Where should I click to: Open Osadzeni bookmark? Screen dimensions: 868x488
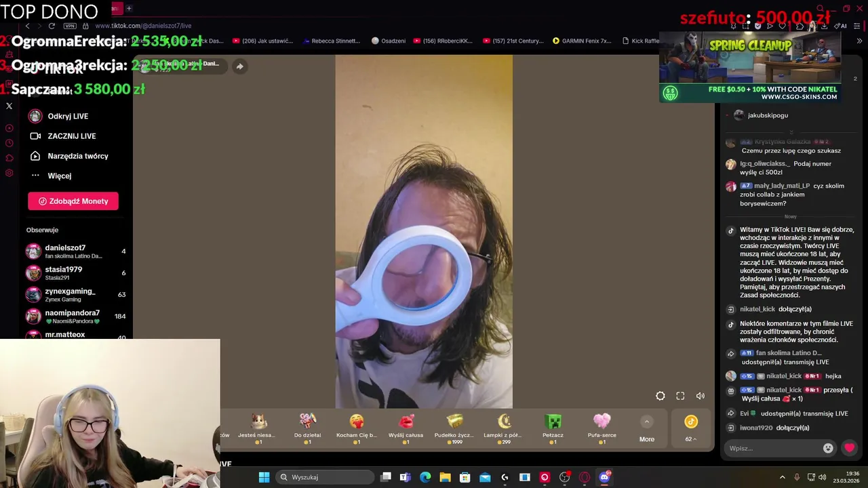[389, 41]
